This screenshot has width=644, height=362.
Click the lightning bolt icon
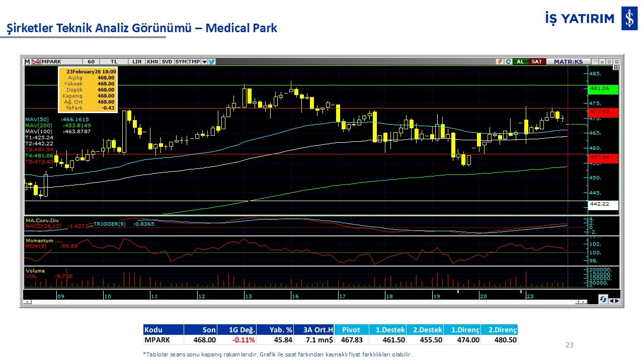[500, 62]
